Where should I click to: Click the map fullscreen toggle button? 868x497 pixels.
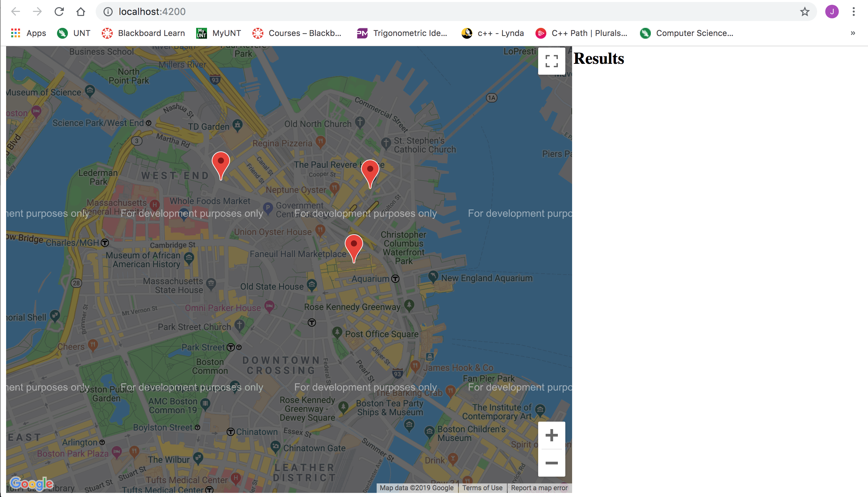click(x=551, y=61)
